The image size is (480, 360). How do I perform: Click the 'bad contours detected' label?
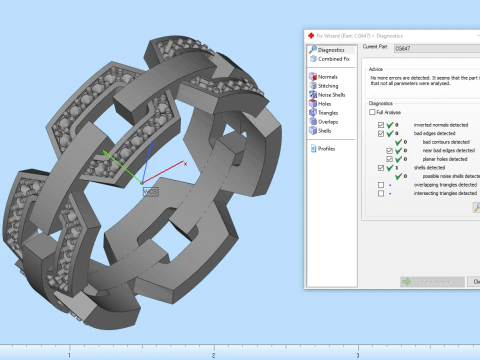click(x=446, y=142)
